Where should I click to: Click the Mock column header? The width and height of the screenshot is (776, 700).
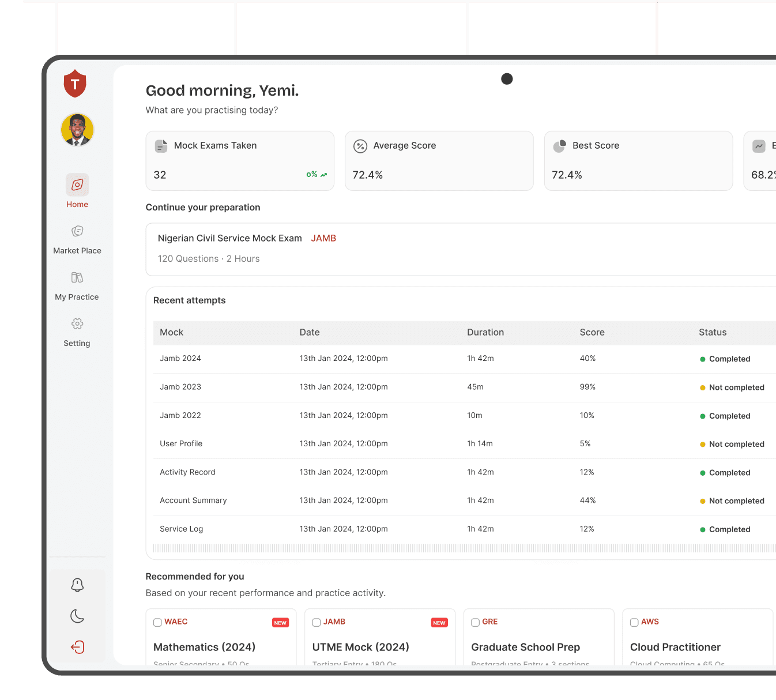pos(172,332)
